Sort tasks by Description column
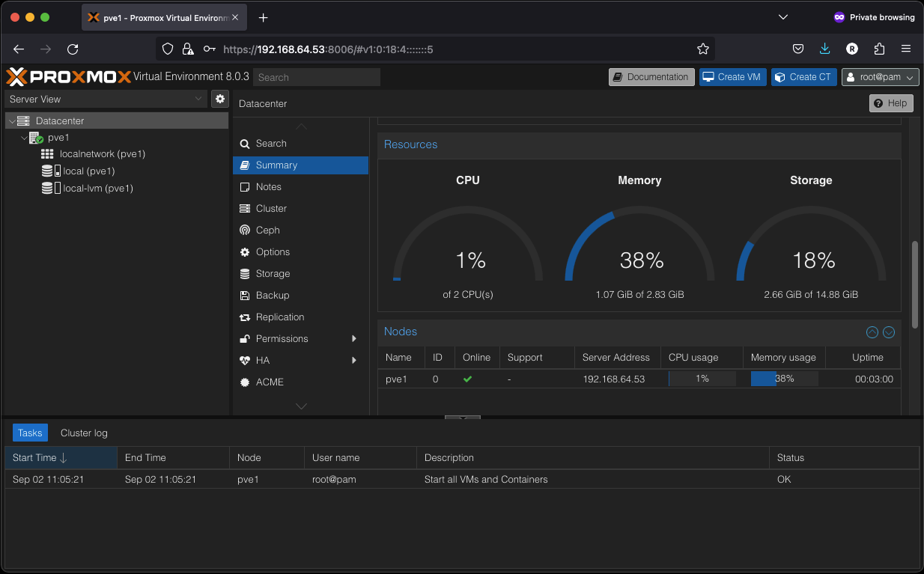Image resolution: width=924 pixels, height=574 pixels. [592, 458]
